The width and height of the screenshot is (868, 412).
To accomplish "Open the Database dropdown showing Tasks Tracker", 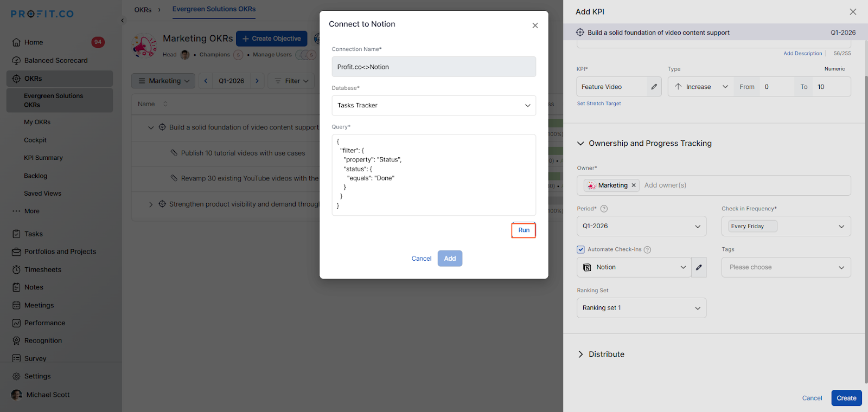I will 433,106.
